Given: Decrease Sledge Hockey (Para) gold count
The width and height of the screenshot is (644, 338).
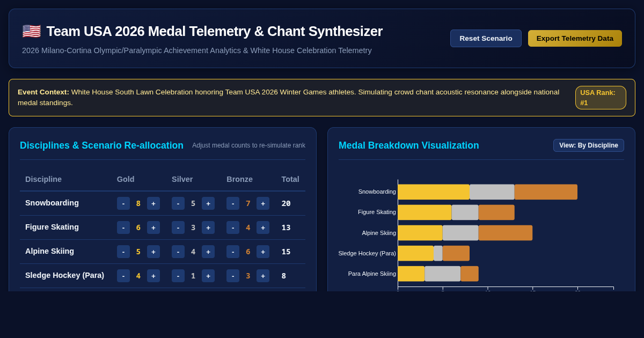Looking at the screenshot, I should (x=123, y=276).
